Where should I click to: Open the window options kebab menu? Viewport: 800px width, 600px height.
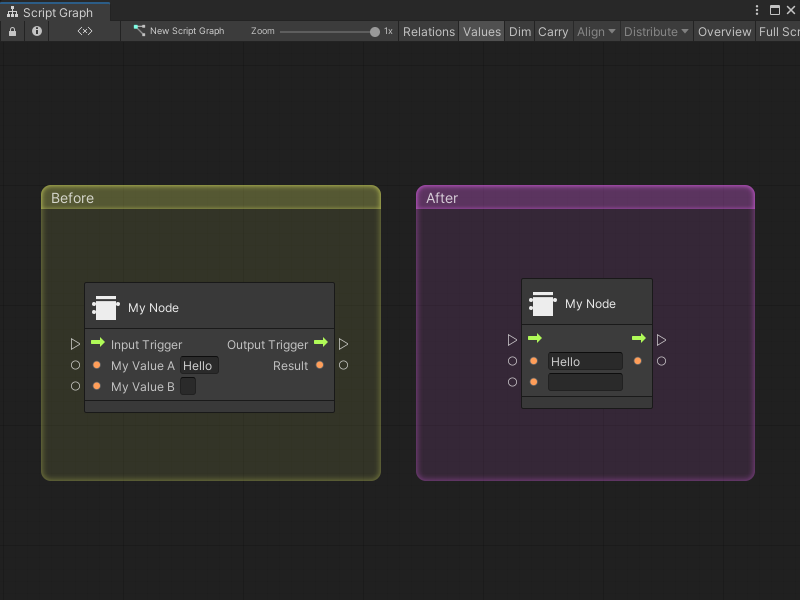click(x=757, y=10)
